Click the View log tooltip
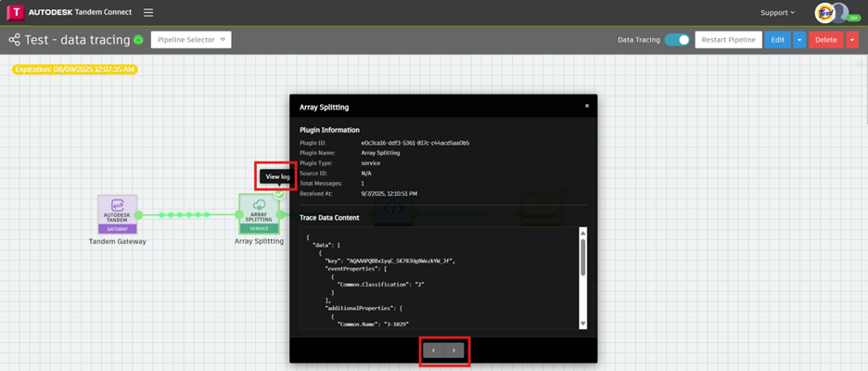The width and height of the screenshot is (868, 371). click(276, 176)
